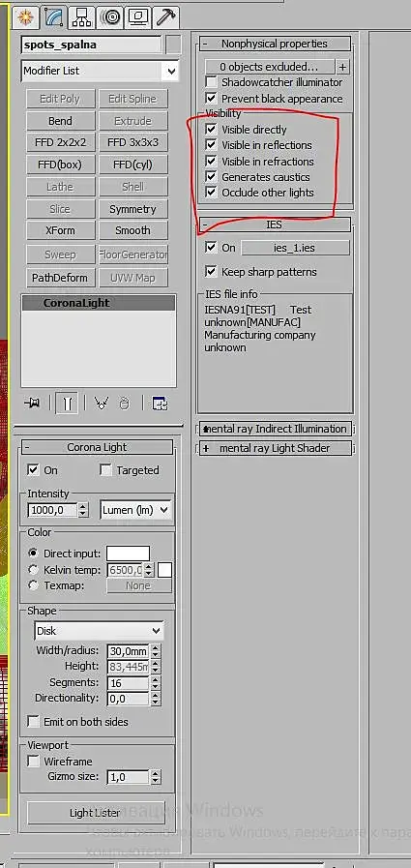Expand the mental ray Light Shader rollout
Viewport: 411px width, 868px height.
tap(276, 448)
